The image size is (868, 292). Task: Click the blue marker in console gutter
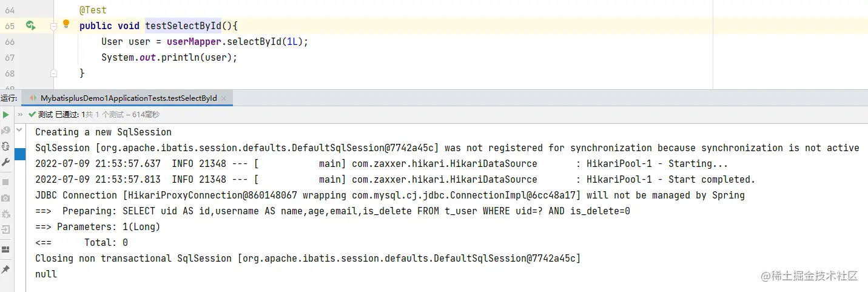tap(19, 154)
